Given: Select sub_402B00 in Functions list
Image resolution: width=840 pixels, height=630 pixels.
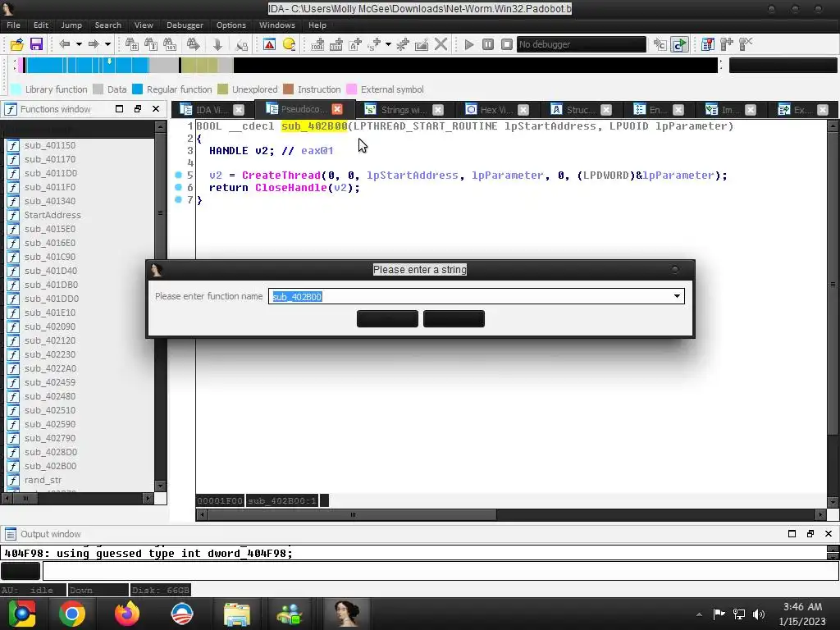Looking at the screenshot, I should tap(50, 466).
